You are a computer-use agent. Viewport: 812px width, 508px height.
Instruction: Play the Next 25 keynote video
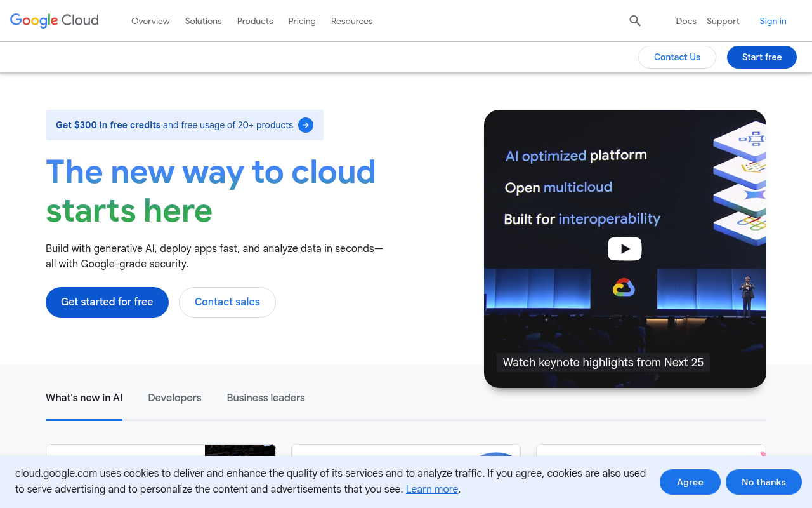(624, 248)
